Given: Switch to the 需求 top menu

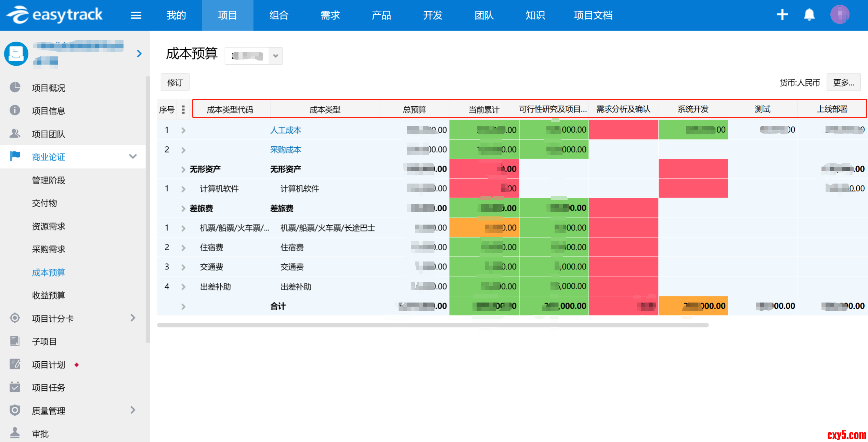Looking at the screenshot, I should point(330,15).
